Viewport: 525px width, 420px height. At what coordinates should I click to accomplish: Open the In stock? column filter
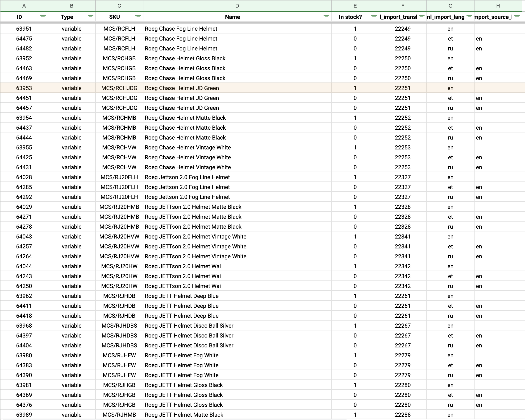coord(374,17)
